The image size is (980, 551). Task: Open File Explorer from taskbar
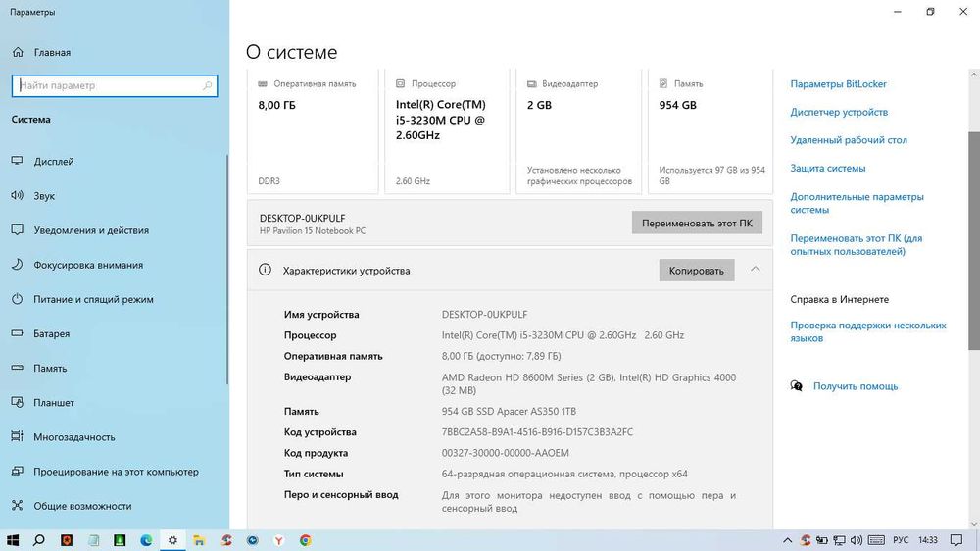click(x=199, y=540)
